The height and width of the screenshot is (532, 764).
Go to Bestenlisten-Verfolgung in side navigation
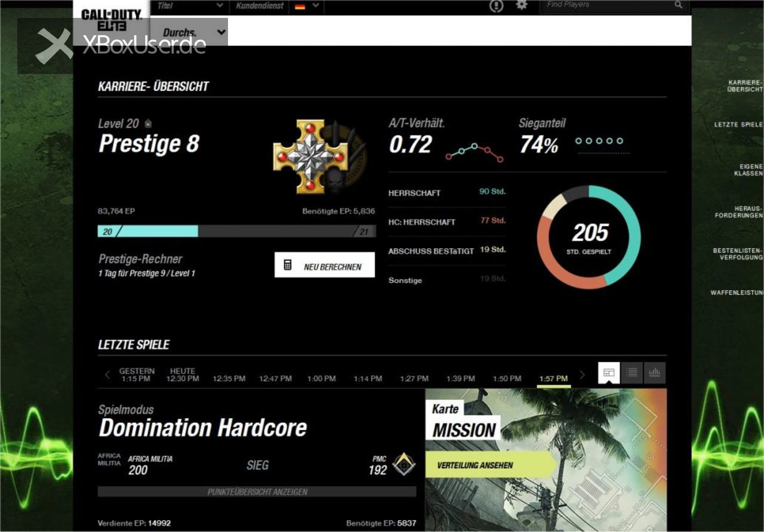pyautogui.click(x=737, y=254)
